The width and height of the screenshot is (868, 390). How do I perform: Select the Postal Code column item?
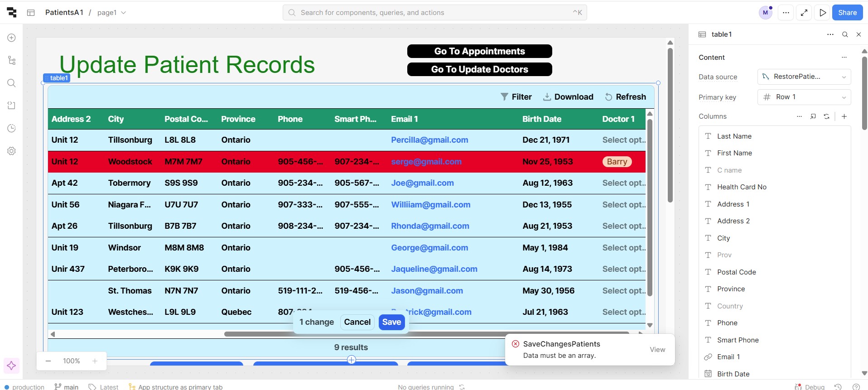pos(736,272)
